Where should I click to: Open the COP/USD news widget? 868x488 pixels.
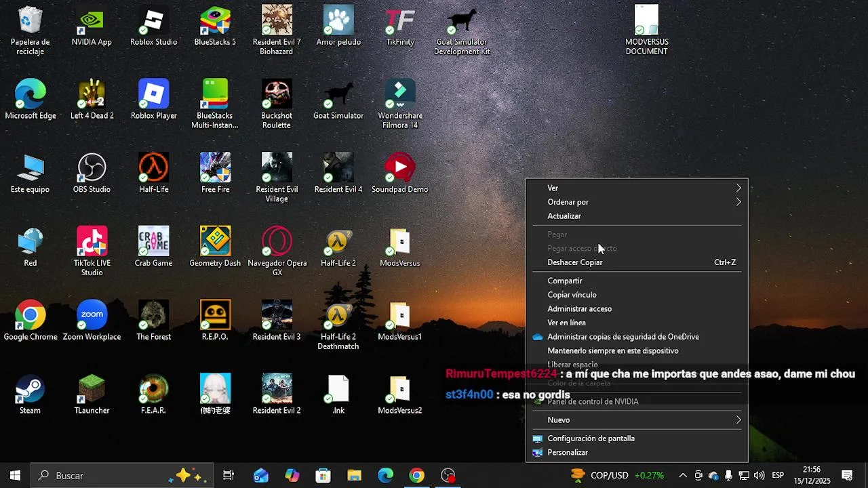pos(617,476)
